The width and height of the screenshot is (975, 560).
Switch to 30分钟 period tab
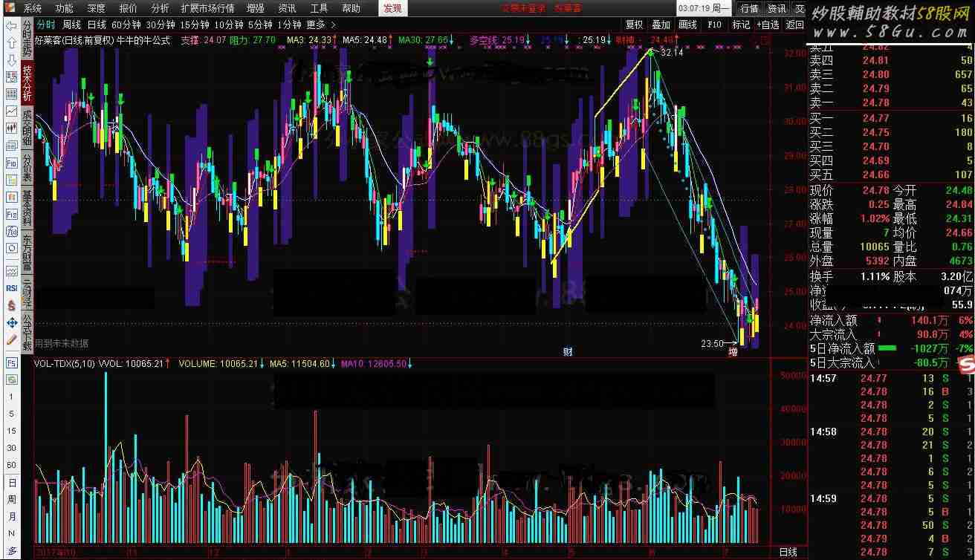pos(161,25)
